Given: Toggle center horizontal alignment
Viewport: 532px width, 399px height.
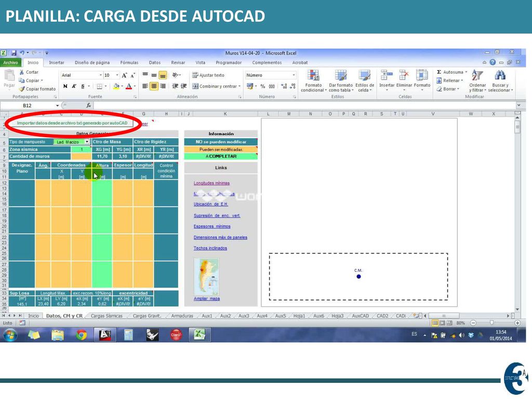Looking at the screenshot, I should click(154, 86).
